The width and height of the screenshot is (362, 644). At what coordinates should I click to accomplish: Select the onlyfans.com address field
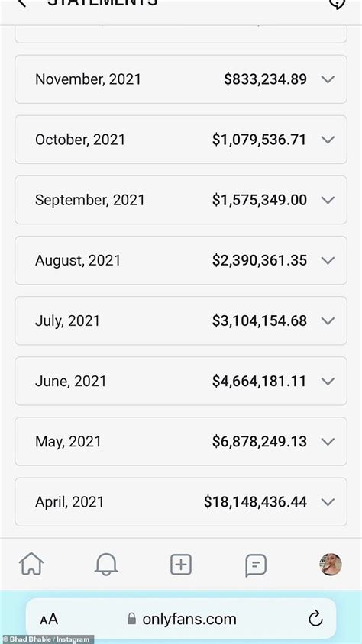point(181,619)
